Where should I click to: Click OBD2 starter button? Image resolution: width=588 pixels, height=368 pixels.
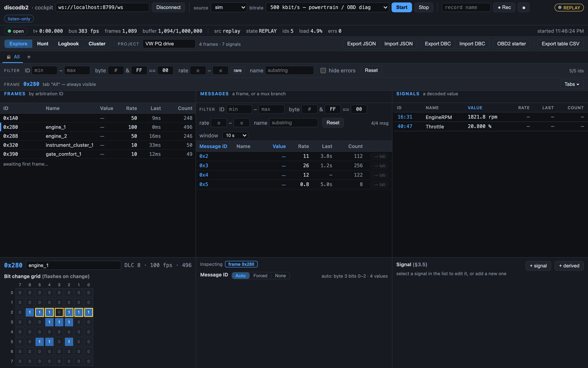(511, 44)
